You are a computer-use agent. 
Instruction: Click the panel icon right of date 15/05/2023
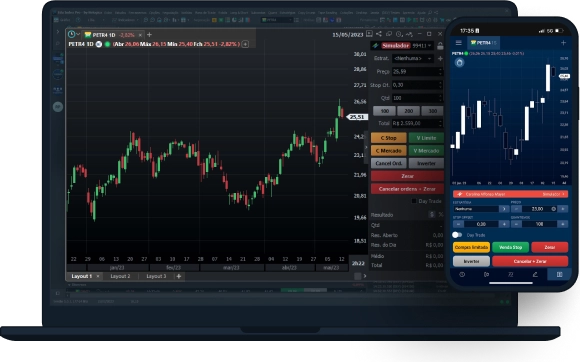369,34
